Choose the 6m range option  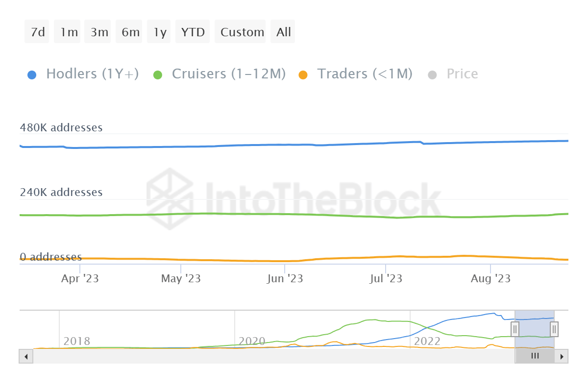pos(131,32)
